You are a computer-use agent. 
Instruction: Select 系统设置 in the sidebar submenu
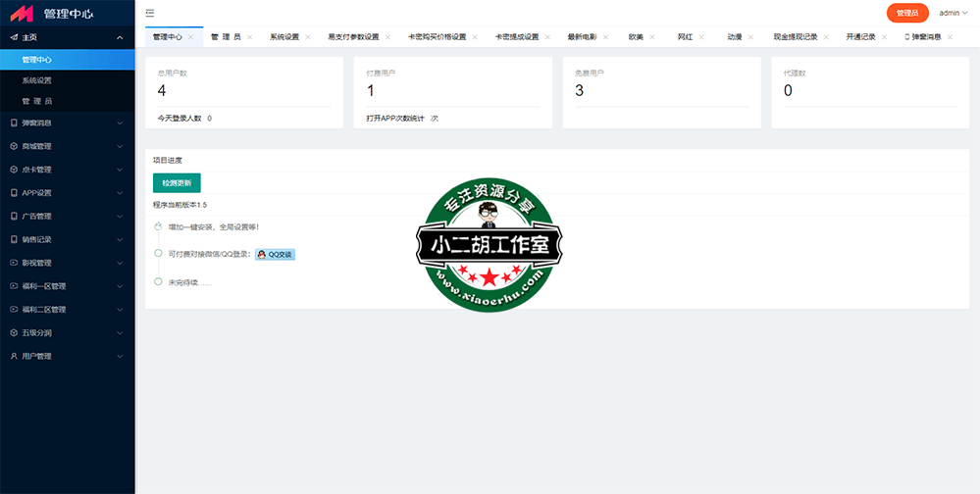pyautogui.click(x=37, y=80)
